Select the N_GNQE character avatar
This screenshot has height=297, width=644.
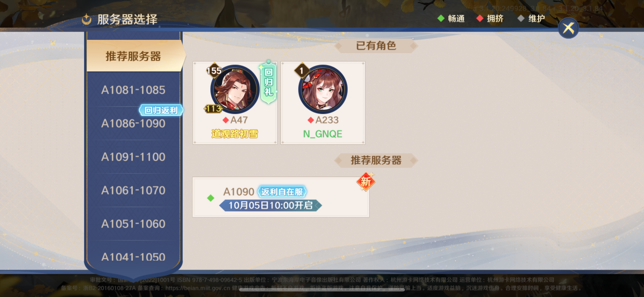tap(322, 89)
